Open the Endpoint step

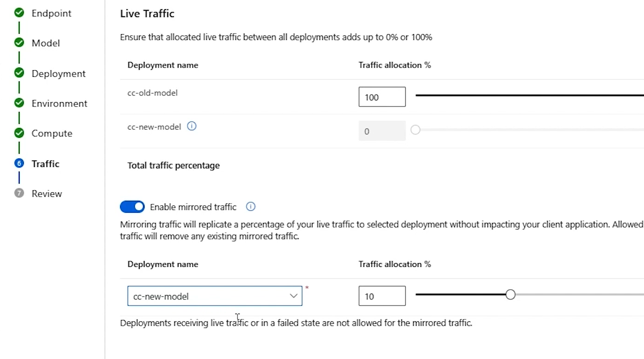pos(51,13)
